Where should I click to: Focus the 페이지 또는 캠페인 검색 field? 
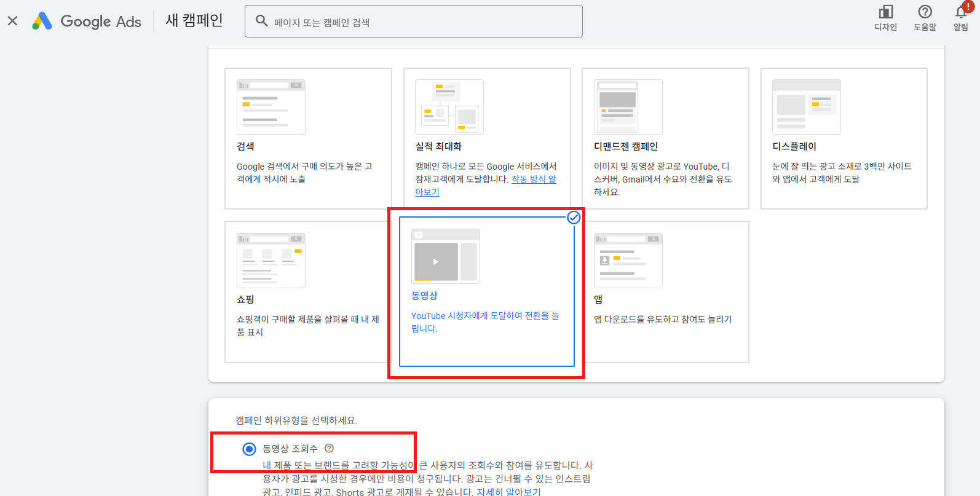(414, 22)
